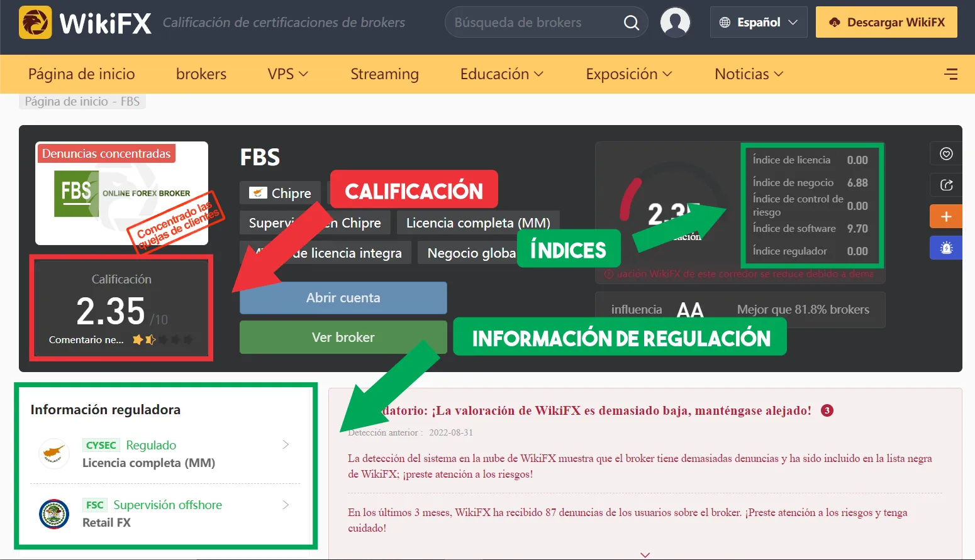The image size is (975, 560).
Task: Click the Cyprus flag icon
Action: click(x=258, y=193)
